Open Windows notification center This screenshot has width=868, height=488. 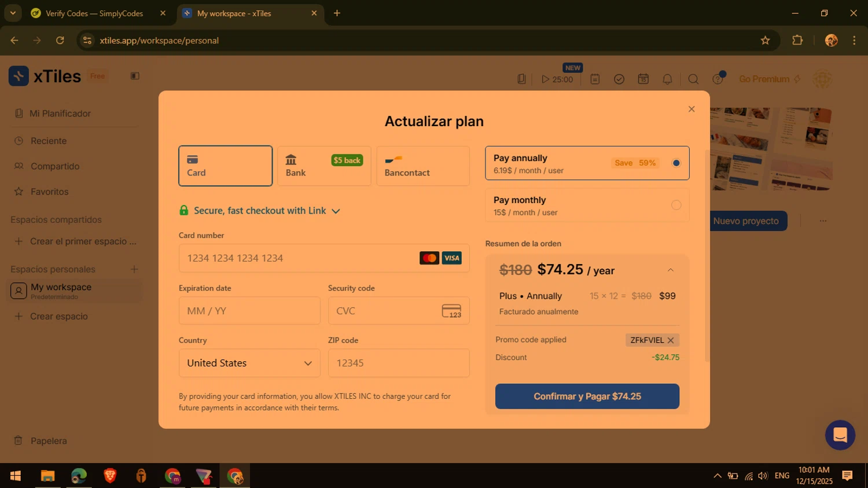tap(847, 476)
